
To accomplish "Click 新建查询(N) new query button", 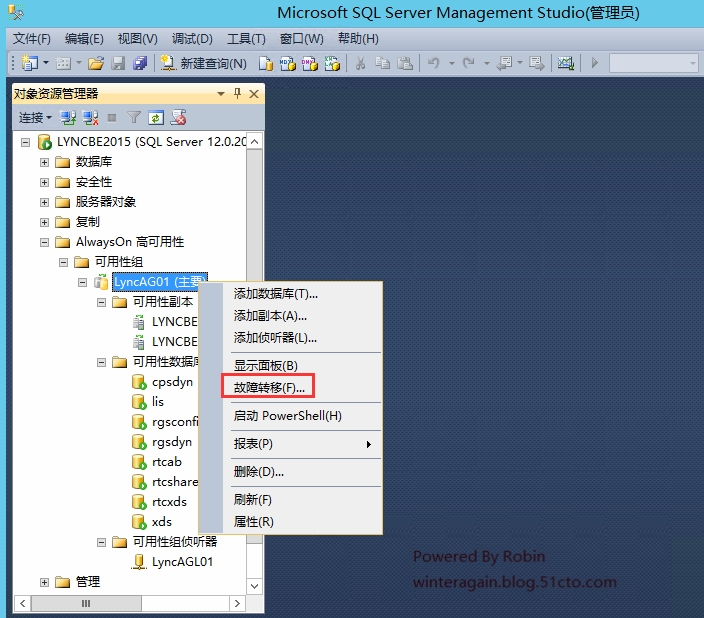I will 203,63.
